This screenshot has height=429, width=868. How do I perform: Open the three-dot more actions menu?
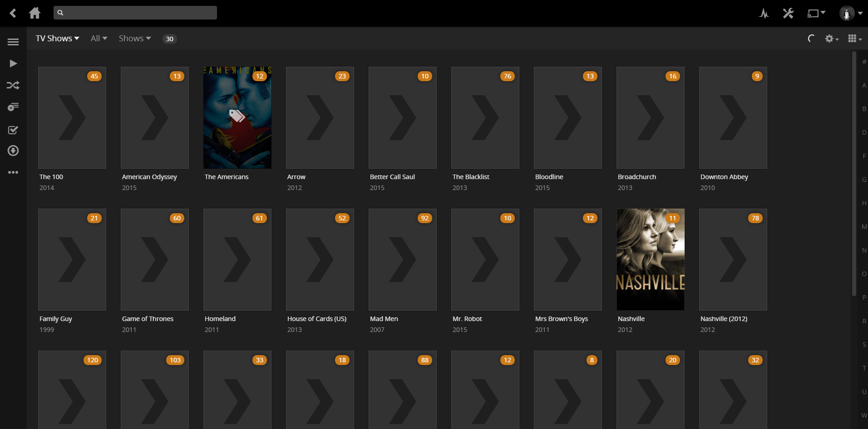pyautogui.click(x=13, y=172)
